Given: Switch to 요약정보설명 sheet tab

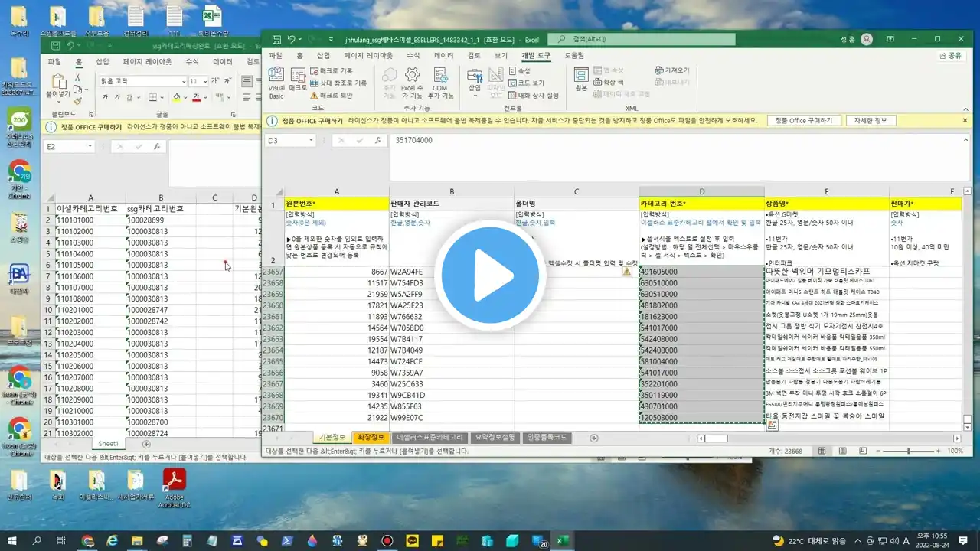Looking at the screenshot, I should coord(495,438).
